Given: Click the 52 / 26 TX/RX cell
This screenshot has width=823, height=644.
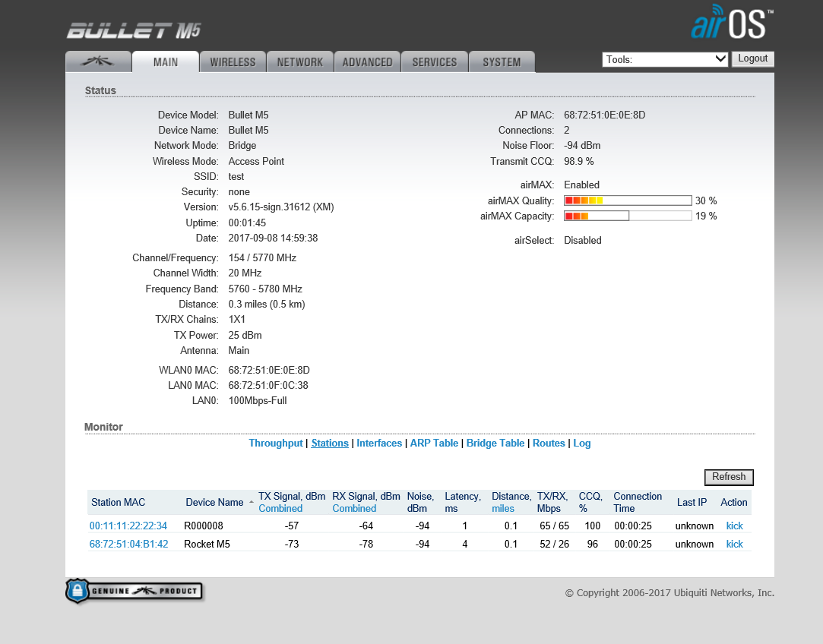Looking at the screenshot, I should coord(554,544).
